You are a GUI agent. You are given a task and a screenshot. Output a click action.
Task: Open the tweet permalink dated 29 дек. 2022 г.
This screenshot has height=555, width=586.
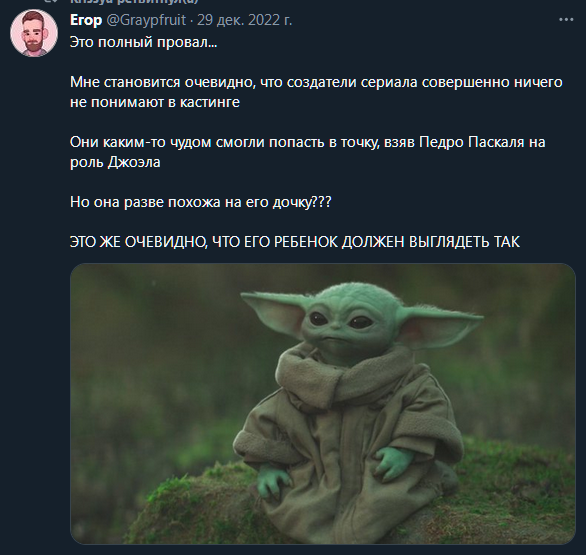click(x=244, y=20)
